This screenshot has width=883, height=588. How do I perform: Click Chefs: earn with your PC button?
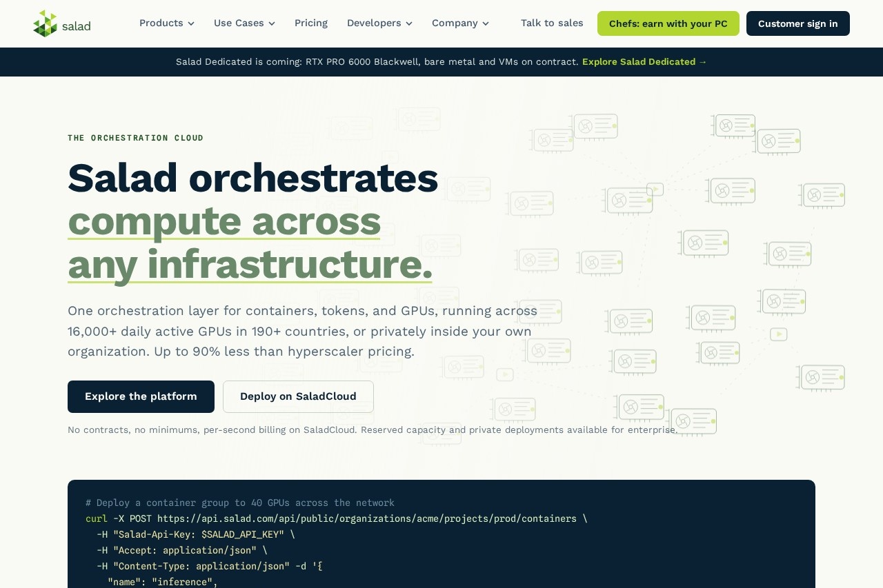click(x=668, y=23)
